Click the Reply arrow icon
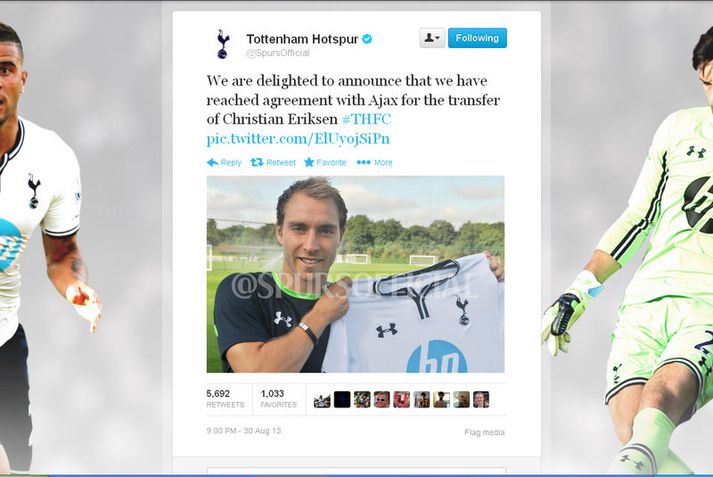The width and height of the screenshot is (713, 477). [x=212, y=163]
